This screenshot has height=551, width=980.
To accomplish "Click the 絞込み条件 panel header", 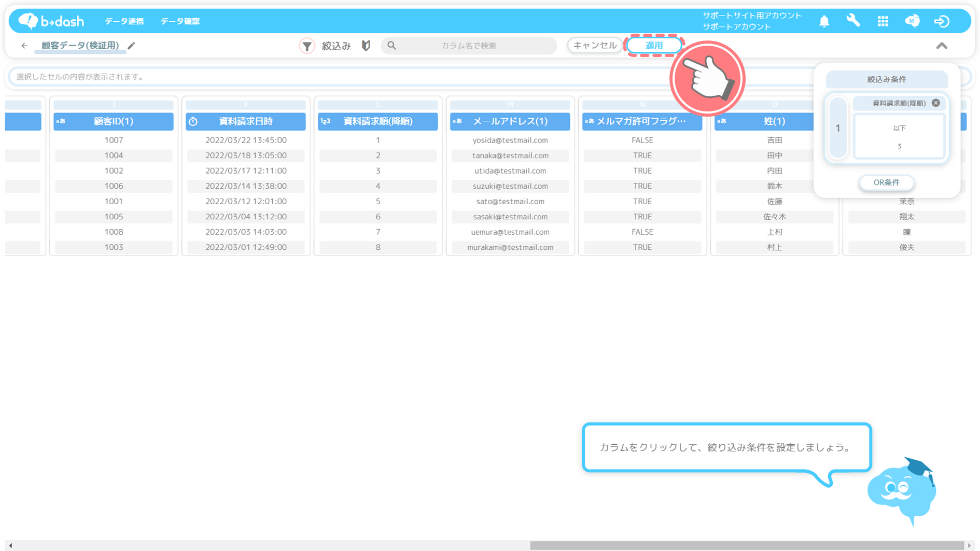I will click(887, 79).
